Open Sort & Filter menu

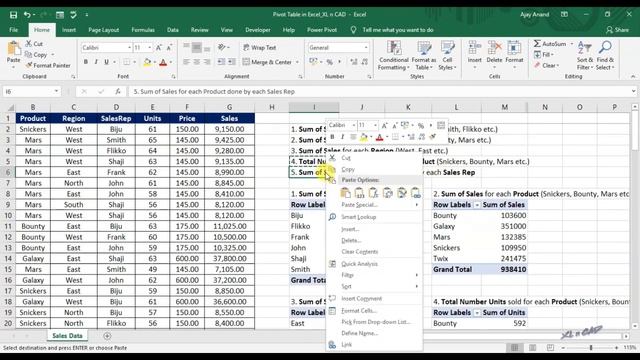(x=584, y=56)
